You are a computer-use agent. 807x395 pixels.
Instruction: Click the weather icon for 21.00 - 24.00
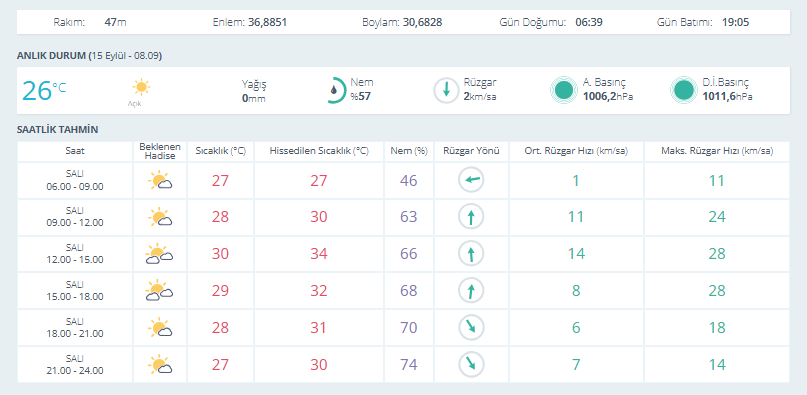160,364
